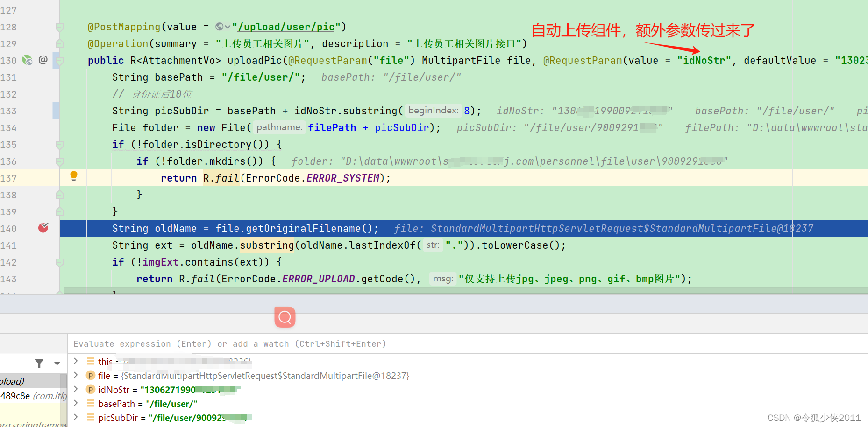Collapse the fold marker on line 142

click(59, 262)
